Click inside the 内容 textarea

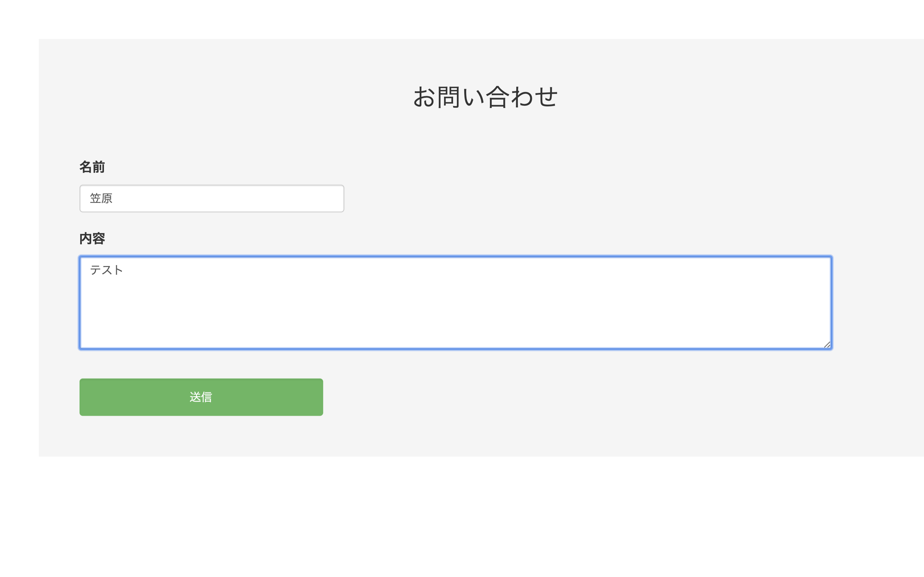[455, 302]
